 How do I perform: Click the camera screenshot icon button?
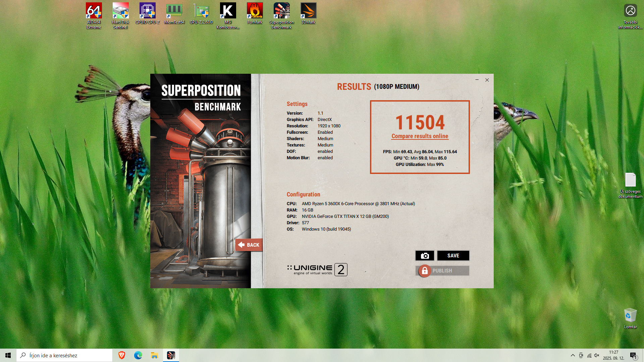[x=425, y=256]
